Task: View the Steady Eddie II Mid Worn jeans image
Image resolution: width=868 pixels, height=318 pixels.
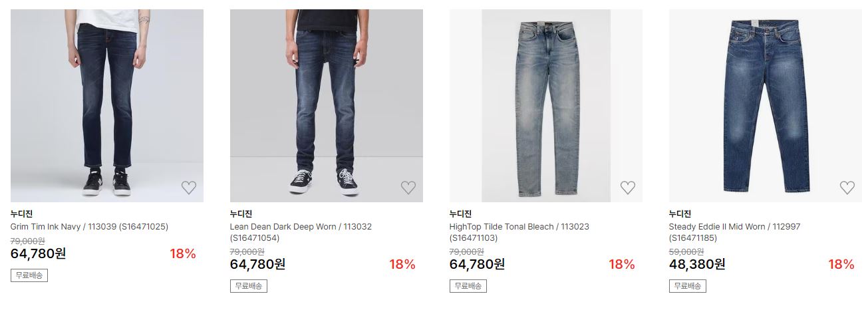Action: click(x=766, y=106)
